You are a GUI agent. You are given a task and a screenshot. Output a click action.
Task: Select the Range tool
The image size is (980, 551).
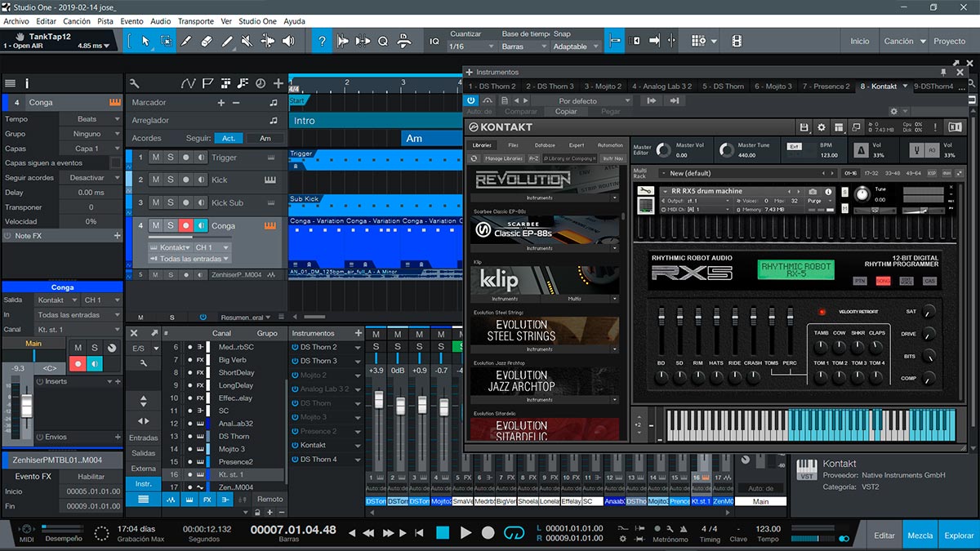click(x=166, y=40)
